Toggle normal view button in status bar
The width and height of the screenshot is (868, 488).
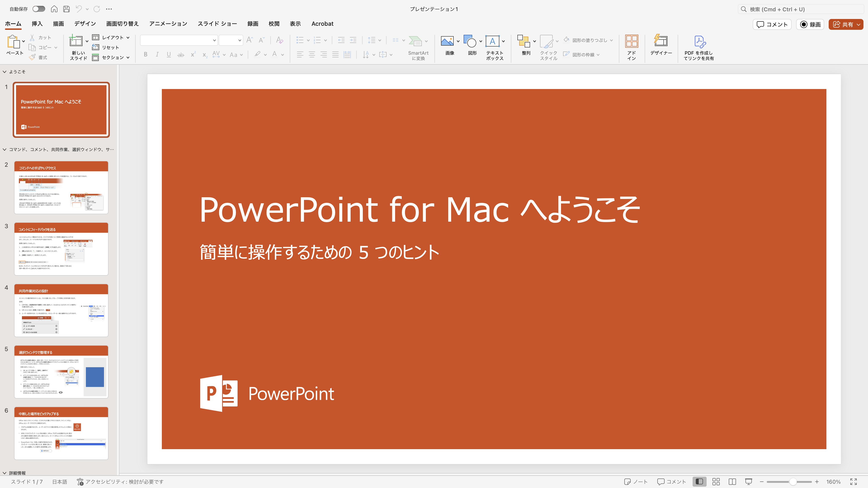[699, 482]
